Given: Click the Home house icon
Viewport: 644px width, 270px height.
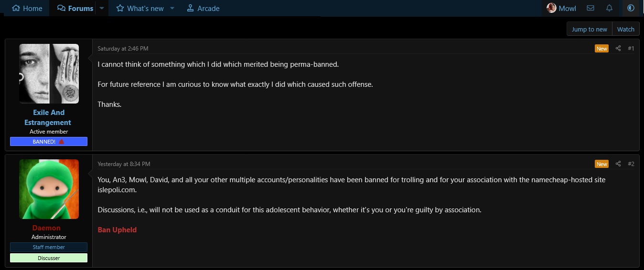Looking at the screenshot, I should pyautogui.click(x=16, y=8).
